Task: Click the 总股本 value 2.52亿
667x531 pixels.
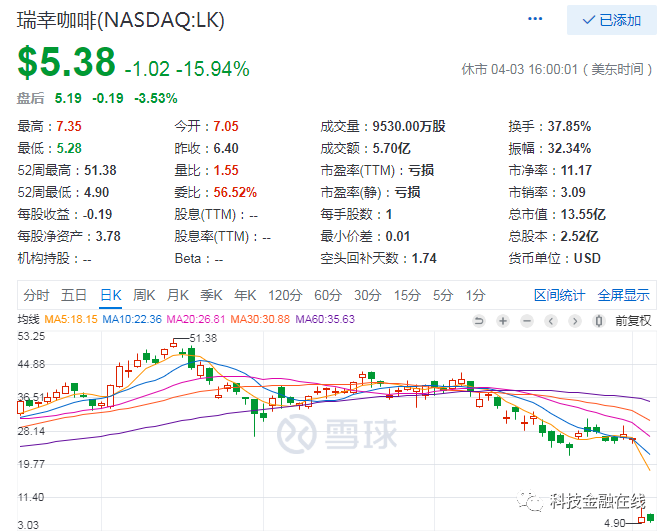Action: click(x=579, y=237)
